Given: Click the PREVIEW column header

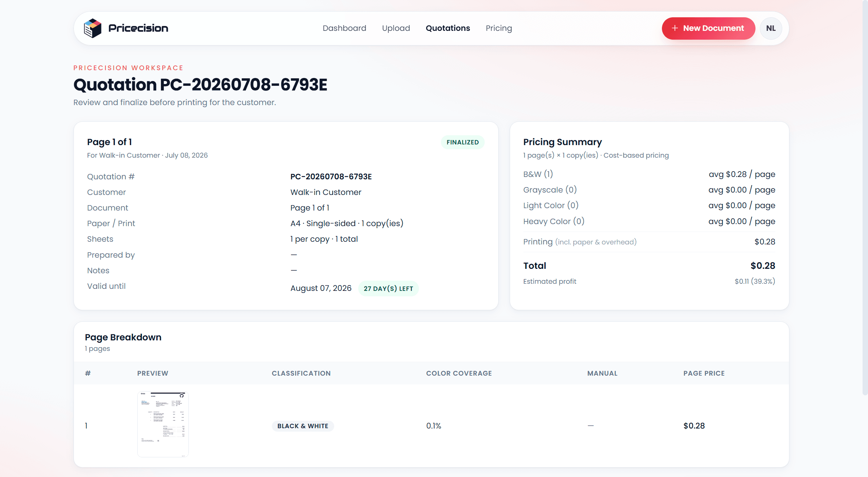Looking at the screenshot, I should (x=153, y=373).
